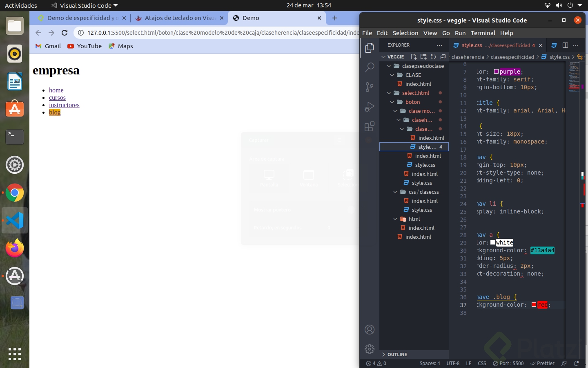The height and width of the screenshot is (368, 588).
Task: Click the Chrome address bar URL
Action: (223, 33)
